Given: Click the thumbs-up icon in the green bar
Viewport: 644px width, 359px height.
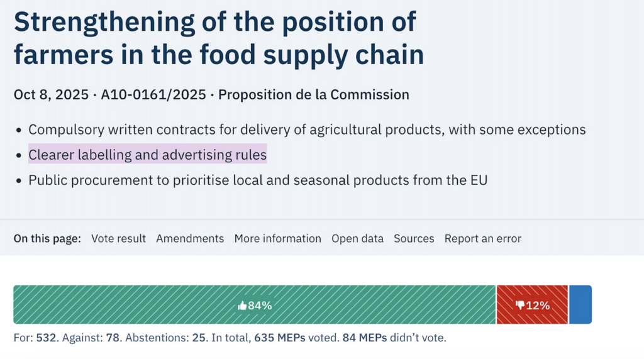Looking at the screenshot, I should click(x=242, y=306).
